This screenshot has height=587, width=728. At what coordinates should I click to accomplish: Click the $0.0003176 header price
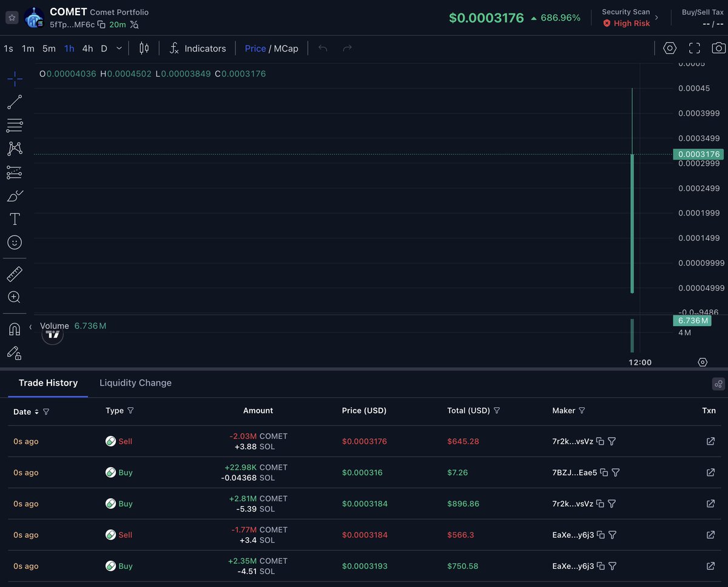pyautogui.click(x=487, y=18)
